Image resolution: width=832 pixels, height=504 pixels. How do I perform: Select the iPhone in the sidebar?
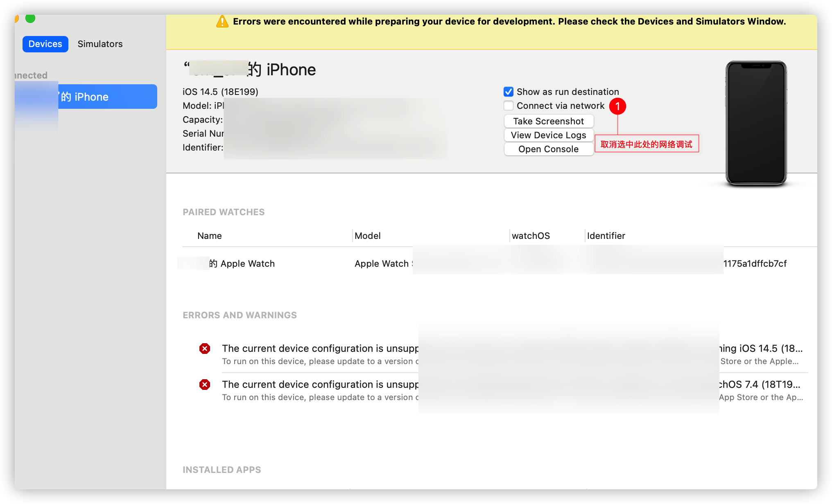tap(86, 97)
